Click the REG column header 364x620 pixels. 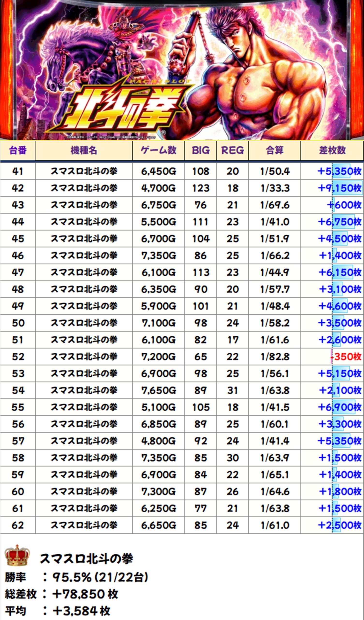tap(232, 150)
